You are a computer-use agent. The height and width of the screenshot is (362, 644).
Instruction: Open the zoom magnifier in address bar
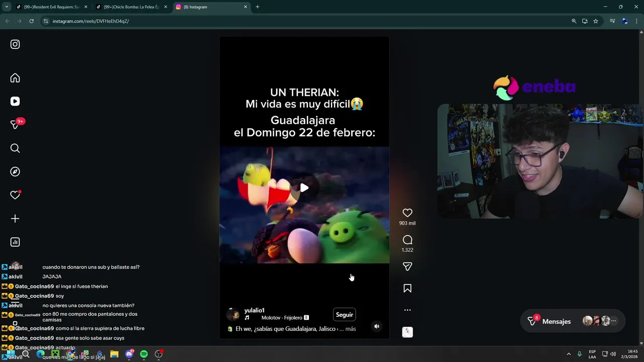tap(574, 21)
